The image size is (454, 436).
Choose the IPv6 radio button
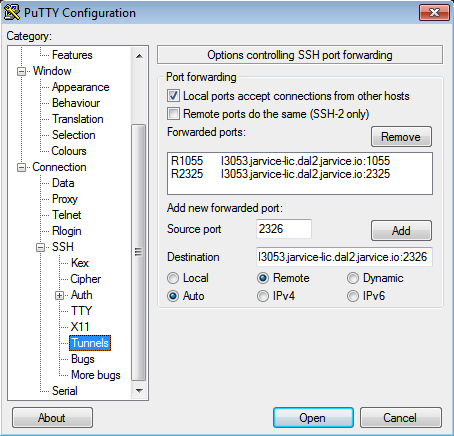353,296
